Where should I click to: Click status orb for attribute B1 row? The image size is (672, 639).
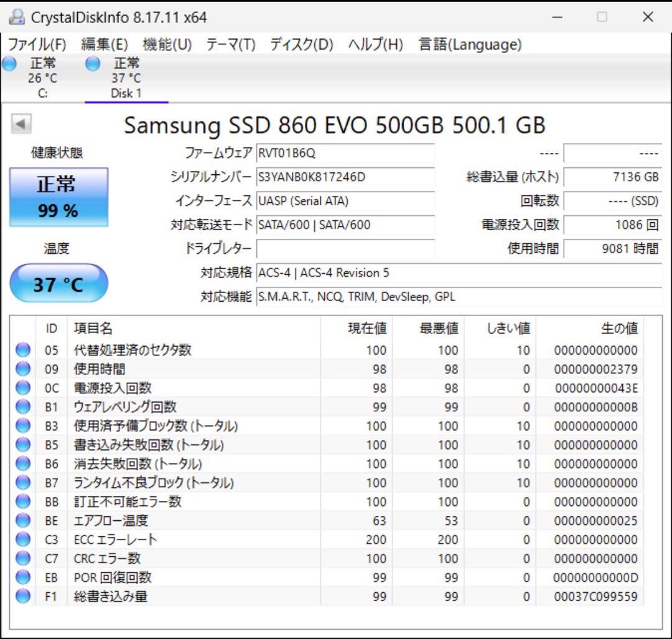(x=23, y=406)
